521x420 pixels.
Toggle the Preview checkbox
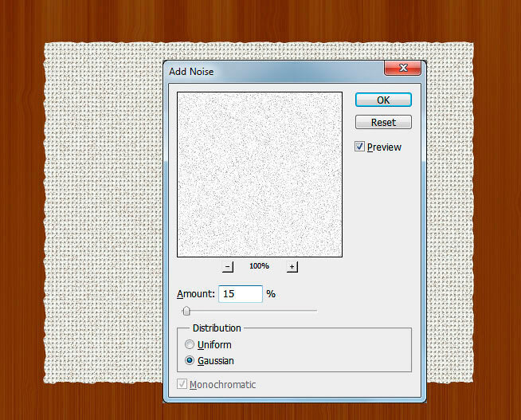tap(359, 147)
